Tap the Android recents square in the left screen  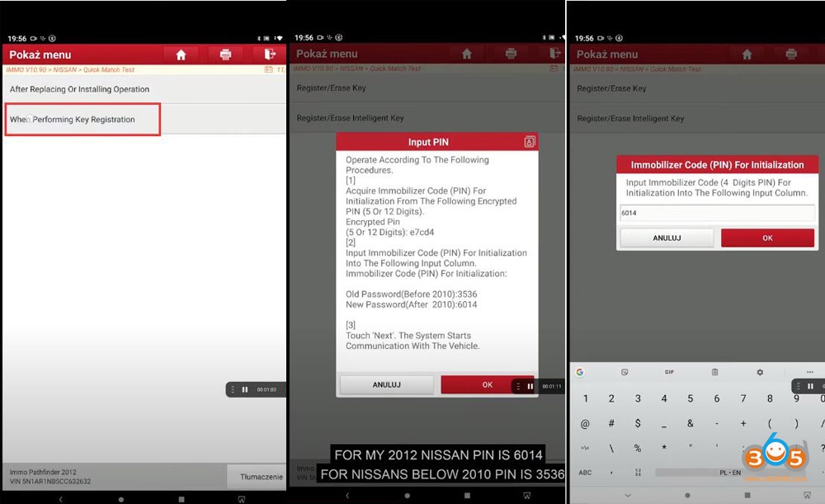coord(181,499)
